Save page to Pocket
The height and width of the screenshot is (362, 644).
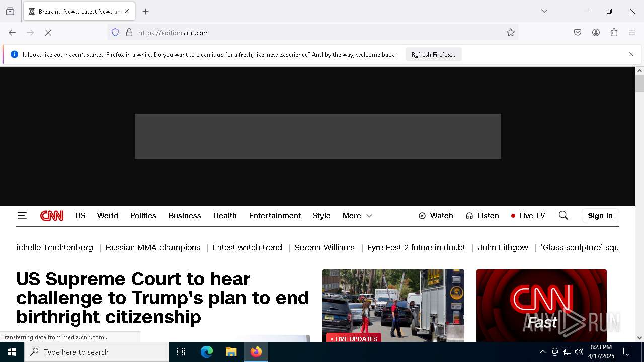(x=578, y=33)
